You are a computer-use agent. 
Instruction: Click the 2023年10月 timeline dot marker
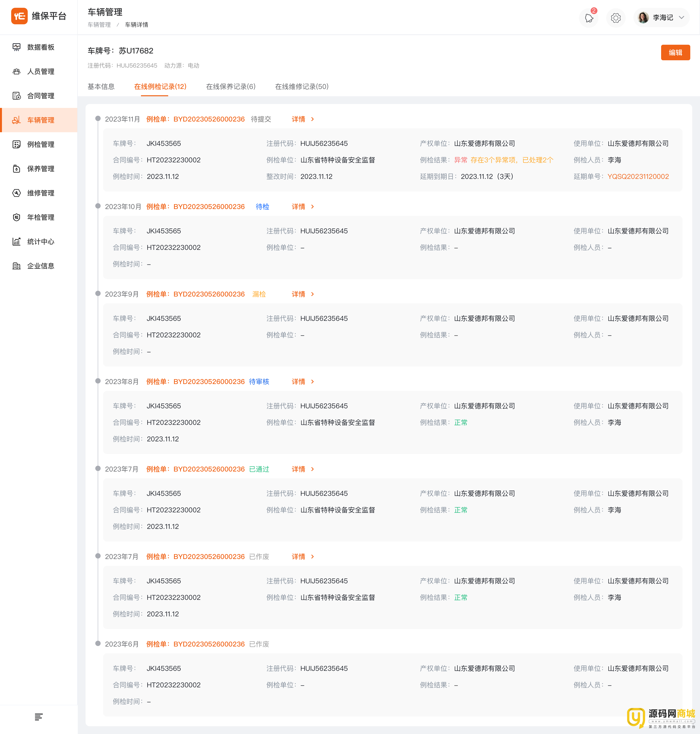pyautogui.click(x=98, y=206)
